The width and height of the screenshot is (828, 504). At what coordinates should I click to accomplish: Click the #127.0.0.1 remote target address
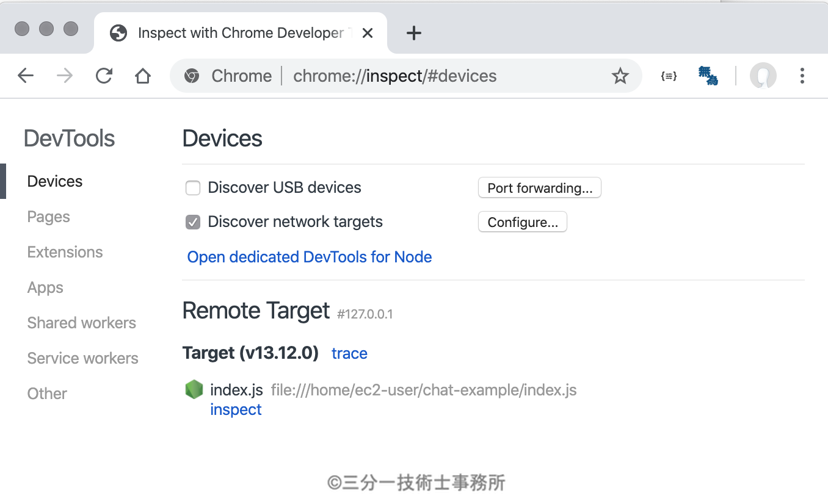[x=365, y=314]
